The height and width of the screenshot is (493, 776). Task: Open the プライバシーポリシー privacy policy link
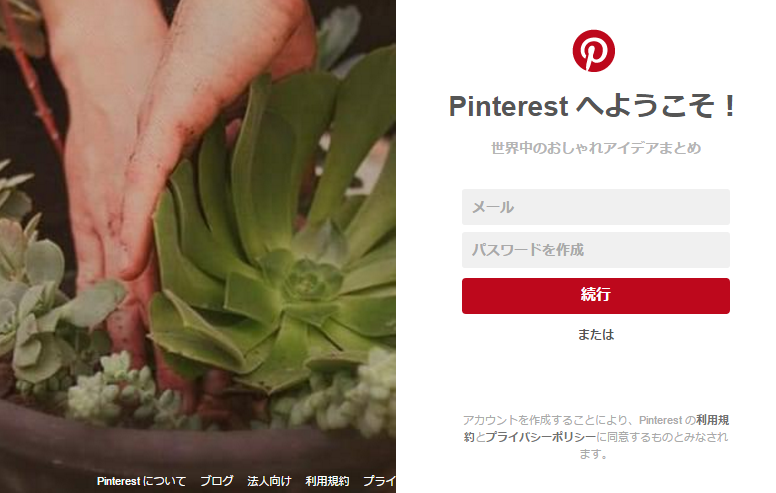click(x=540, y=437)
